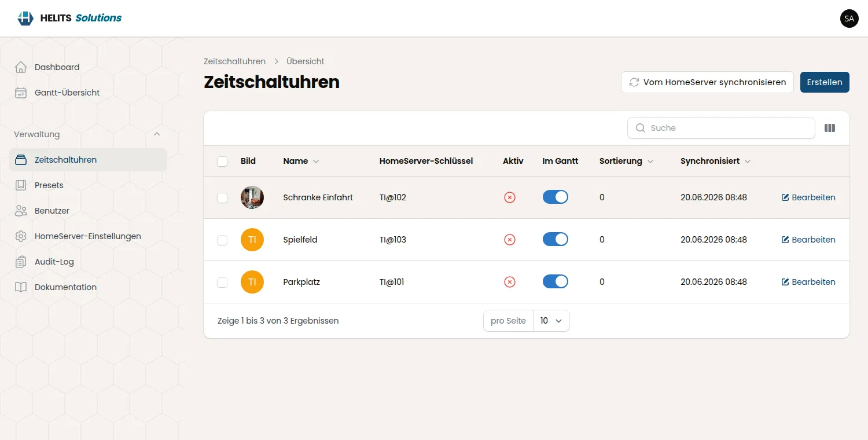Open the Schranke Einfahrt photo thumbnail
The width and height of the screenshot is (868, 440).
252,197
